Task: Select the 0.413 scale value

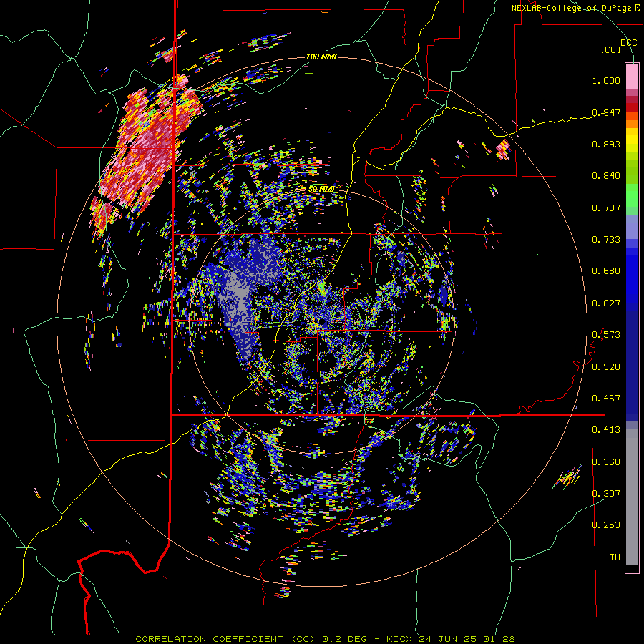Action: (x=606, y=430)
